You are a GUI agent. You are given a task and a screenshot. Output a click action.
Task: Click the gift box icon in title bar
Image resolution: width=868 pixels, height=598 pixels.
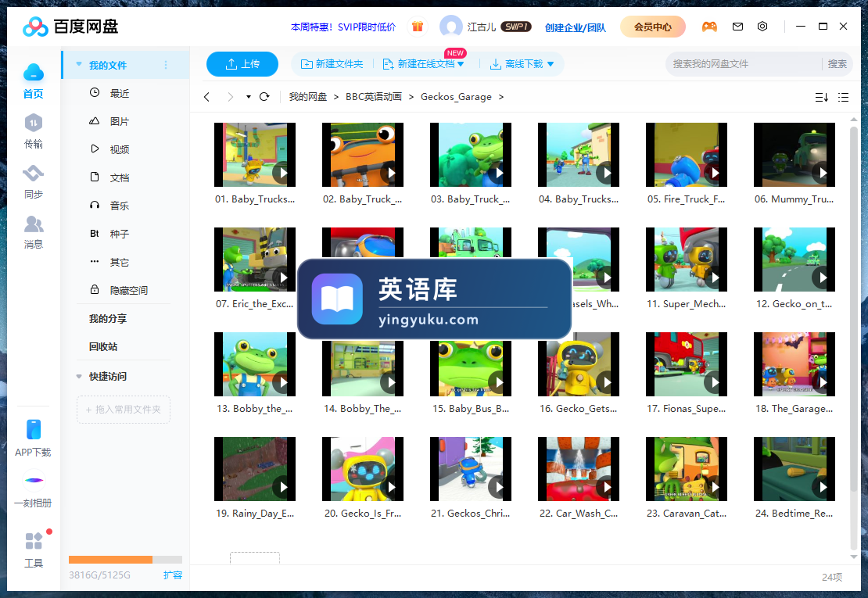(418, 26)
